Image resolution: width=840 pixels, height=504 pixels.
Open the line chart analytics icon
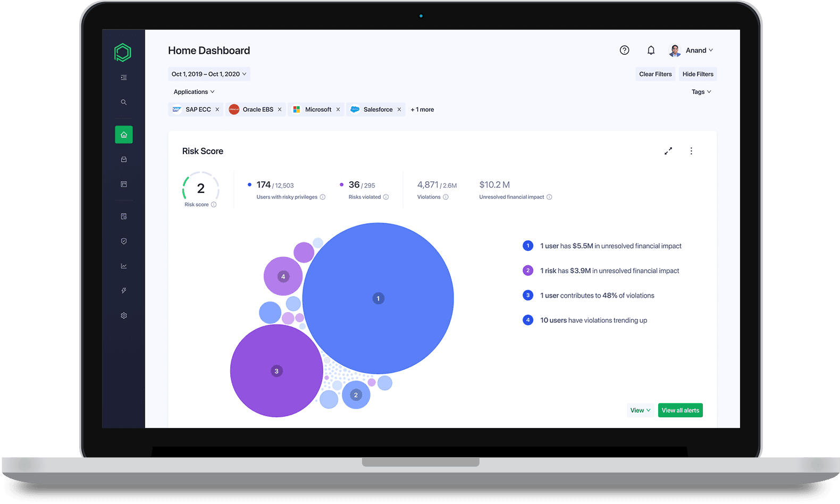(x=123, y=266)
